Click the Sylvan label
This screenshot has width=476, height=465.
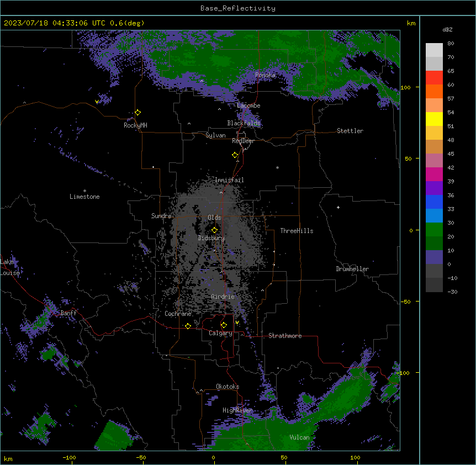pyautogui.click(x=215, y=135)
